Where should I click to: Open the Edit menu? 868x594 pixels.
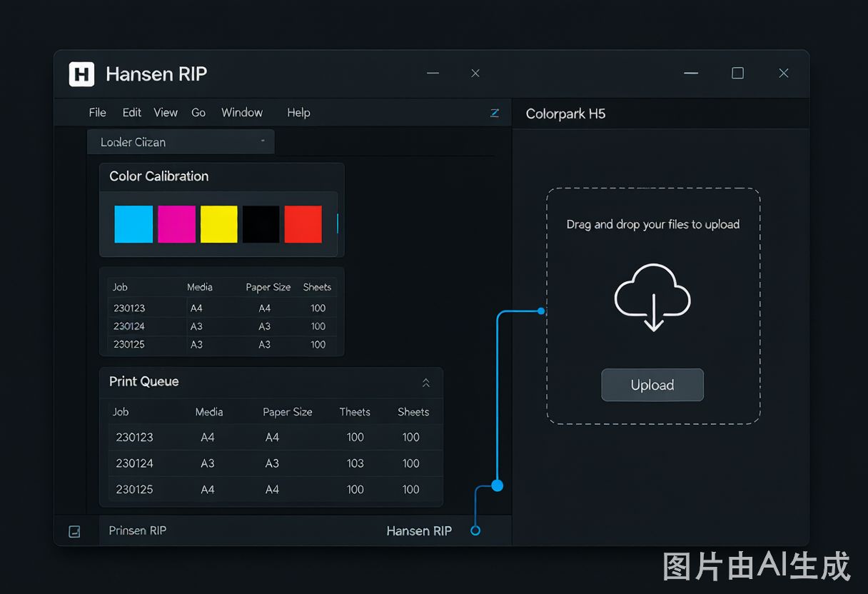131,113
